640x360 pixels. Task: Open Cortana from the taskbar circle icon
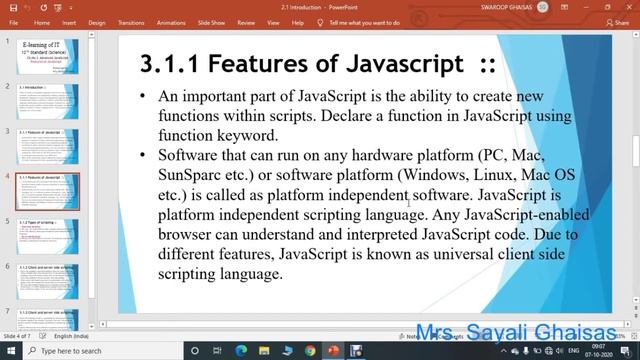(x=195, y=351)
